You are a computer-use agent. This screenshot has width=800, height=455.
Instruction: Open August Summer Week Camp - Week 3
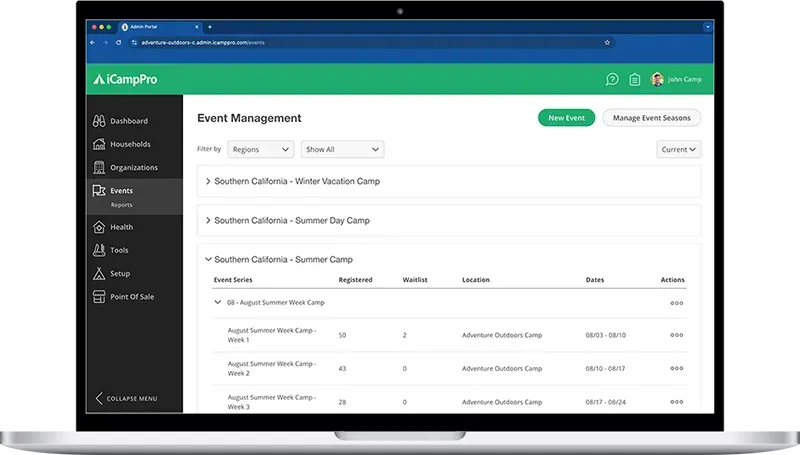pos(271,402)
